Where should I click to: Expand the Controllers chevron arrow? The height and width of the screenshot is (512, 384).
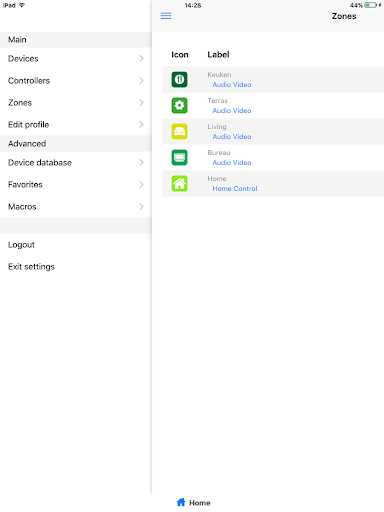(x=141, y=81)
